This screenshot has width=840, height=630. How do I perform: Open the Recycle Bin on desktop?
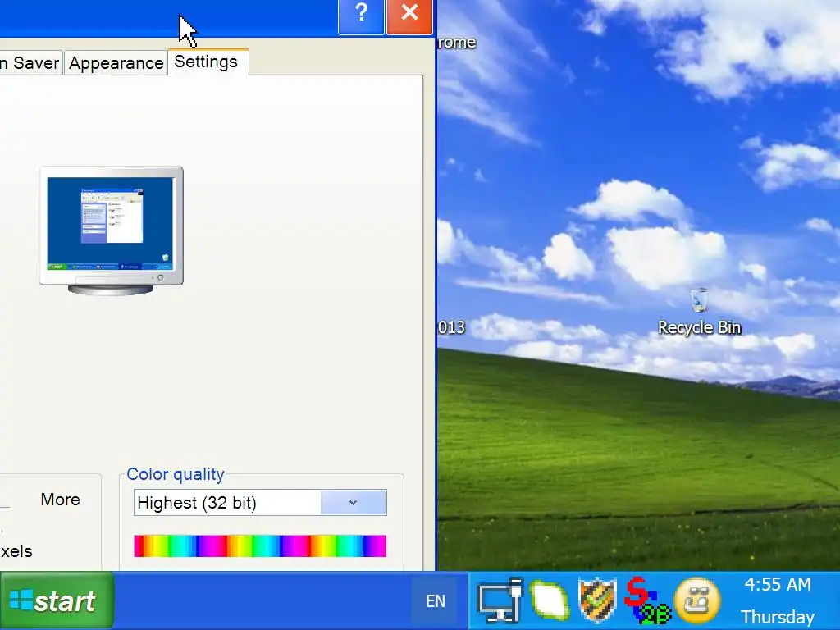(699, 313)
